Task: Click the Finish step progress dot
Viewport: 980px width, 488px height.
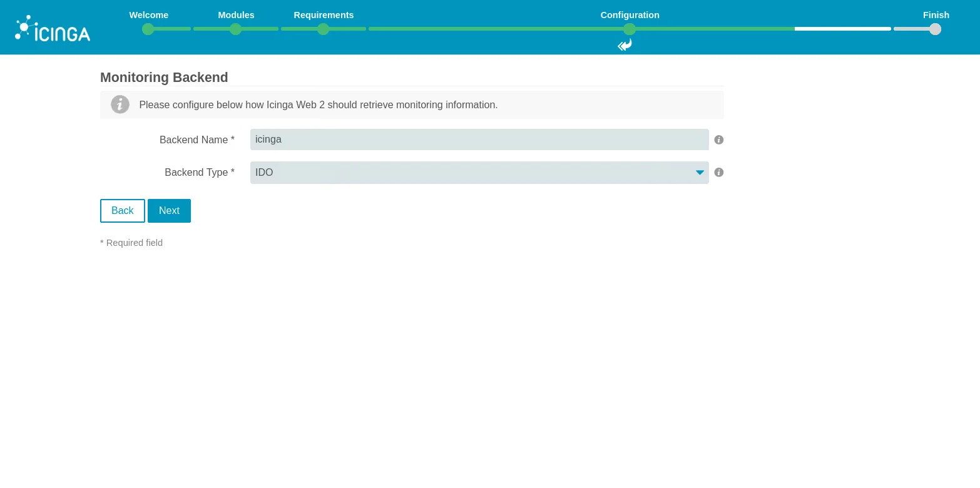Action: pyautogui.click(x=935, y=29)
